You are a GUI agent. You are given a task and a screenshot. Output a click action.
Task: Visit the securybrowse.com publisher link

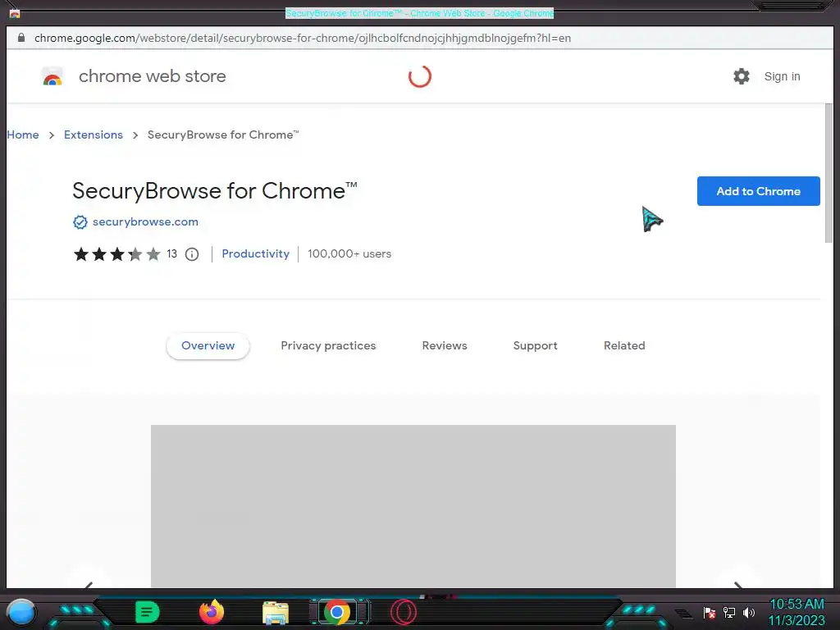click(145, 221)
